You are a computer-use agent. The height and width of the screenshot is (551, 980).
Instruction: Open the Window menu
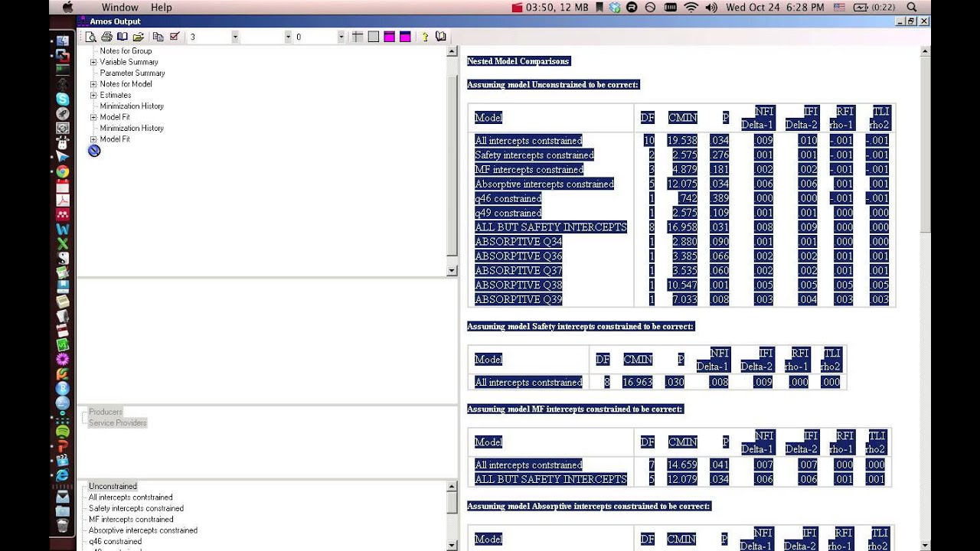120,7
